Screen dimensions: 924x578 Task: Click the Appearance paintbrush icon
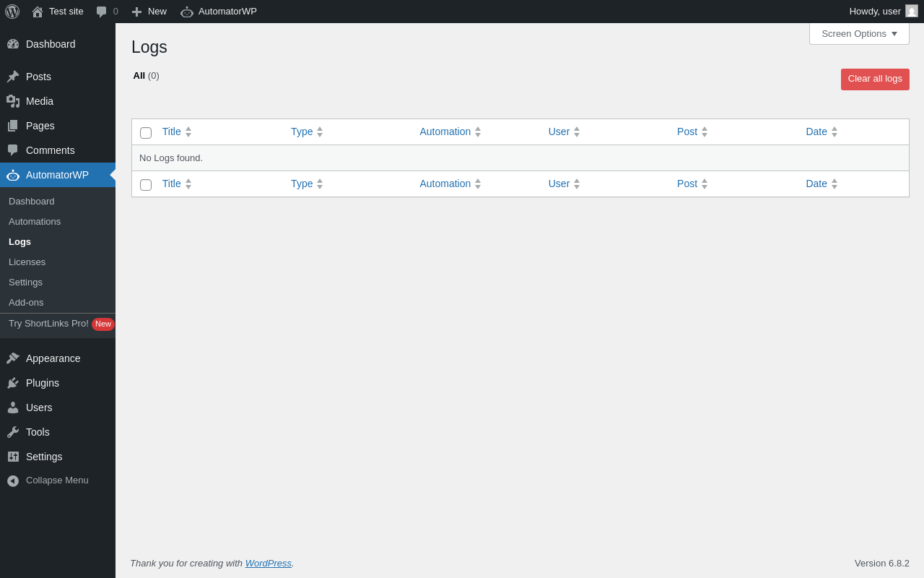[x=13, y=358]
